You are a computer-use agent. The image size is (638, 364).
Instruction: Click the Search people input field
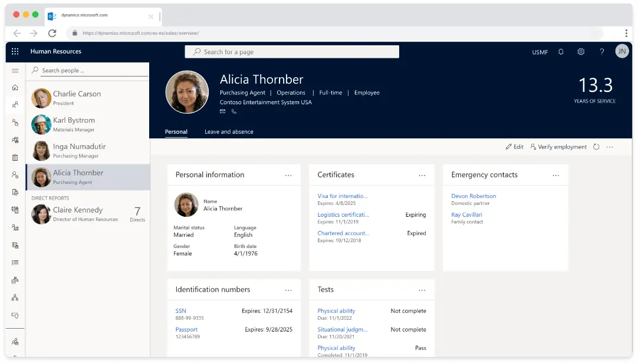[91, 70]
